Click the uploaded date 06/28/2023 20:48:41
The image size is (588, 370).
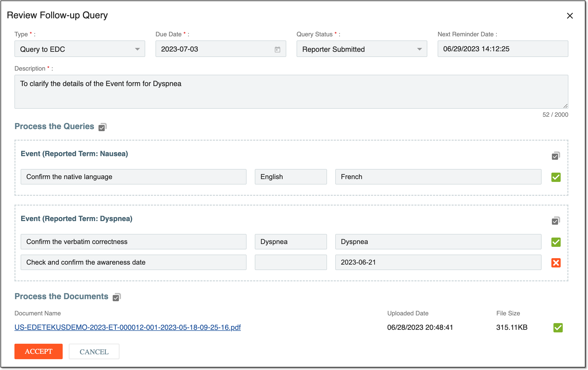[420, 327]
